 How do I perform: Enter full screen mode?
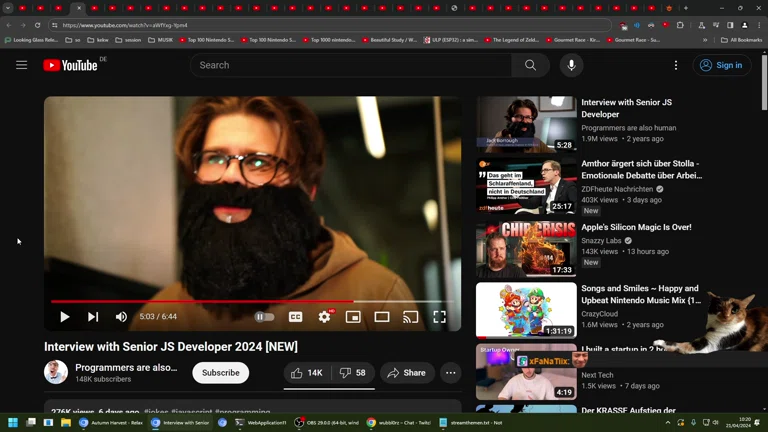pyautogui.click(x=439, y=317)
